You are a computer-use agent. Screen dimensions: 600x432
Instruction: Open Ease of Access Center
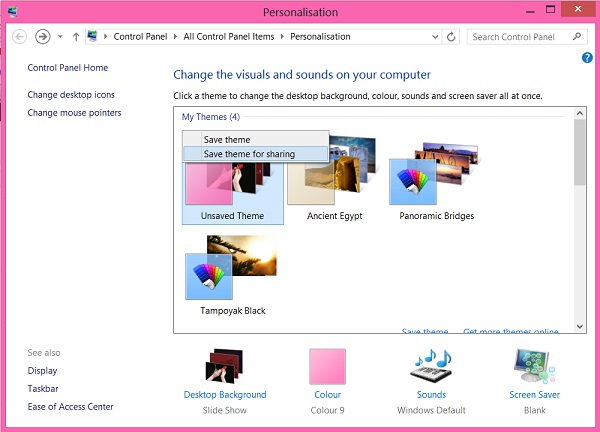(70, 407)
